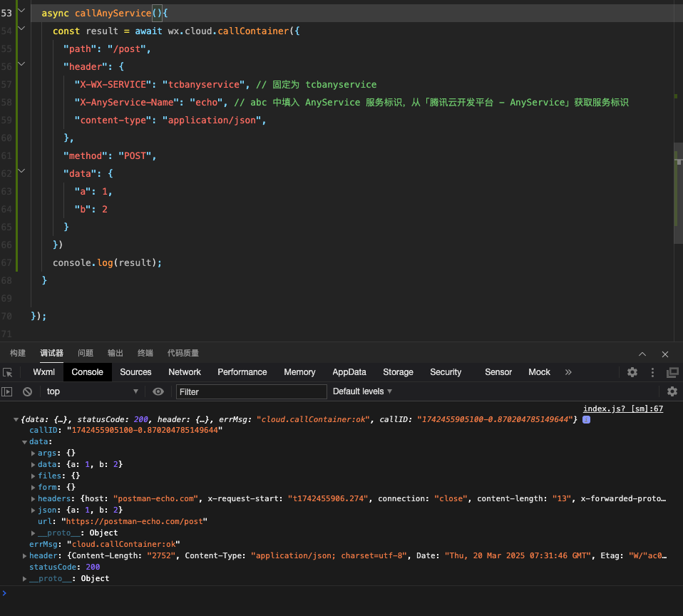Click the url value "https://postman-echo.com/post"
The image size is (683, 616).
(134, 521)
